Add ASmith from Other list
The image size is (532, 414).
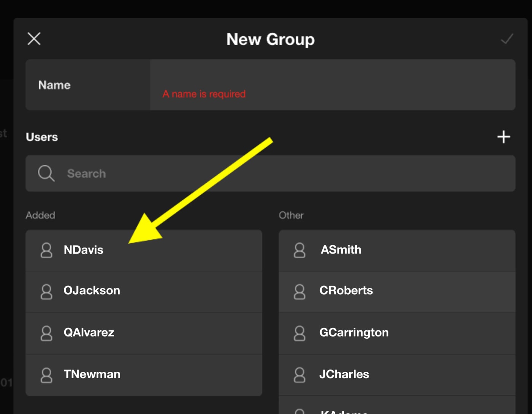(x=397, y=250)
